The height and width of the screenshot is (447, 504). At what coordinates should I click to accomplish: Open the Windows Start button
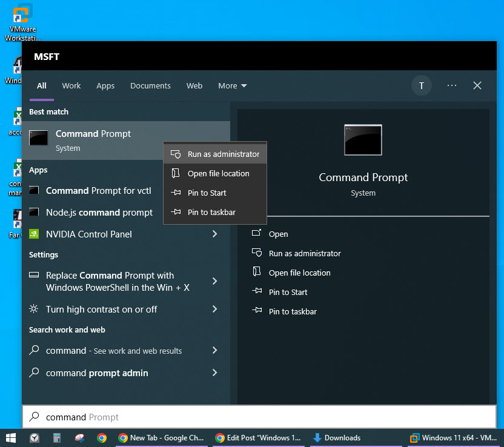click(10, 438)
